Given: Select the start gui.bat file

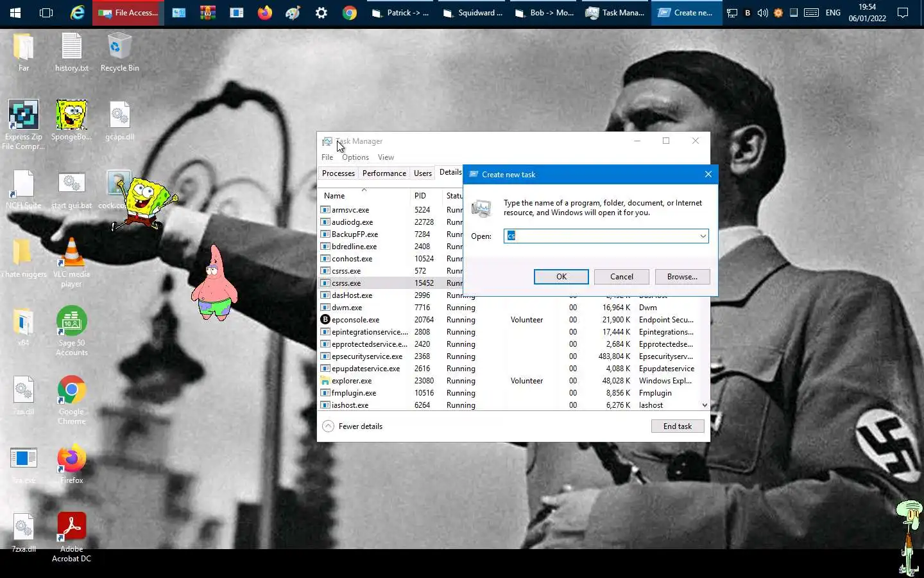Looking at the screenshot, I should tap(71, 190).
